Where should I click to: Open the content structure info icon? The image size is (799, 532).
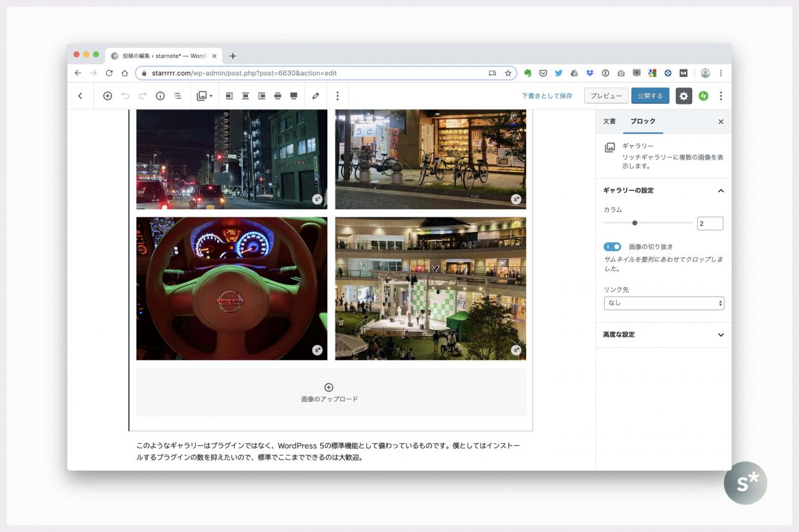pyautogui.click(x=160, y=96)
